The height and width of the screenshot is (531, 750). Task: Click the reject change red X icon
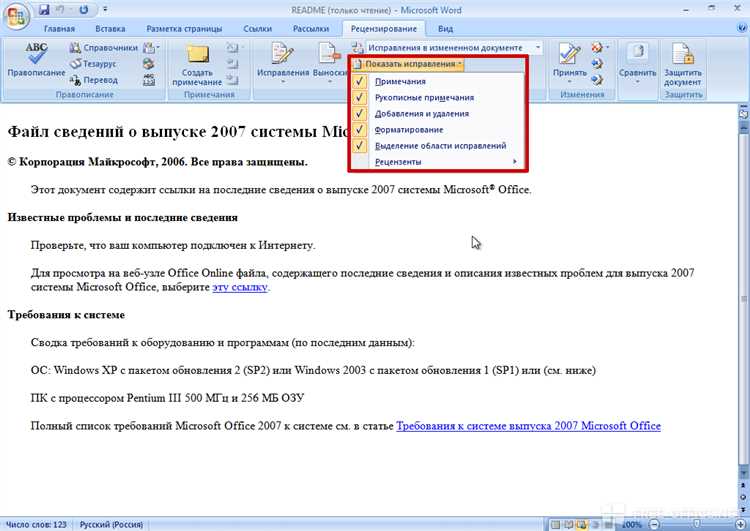coord(596,48)
